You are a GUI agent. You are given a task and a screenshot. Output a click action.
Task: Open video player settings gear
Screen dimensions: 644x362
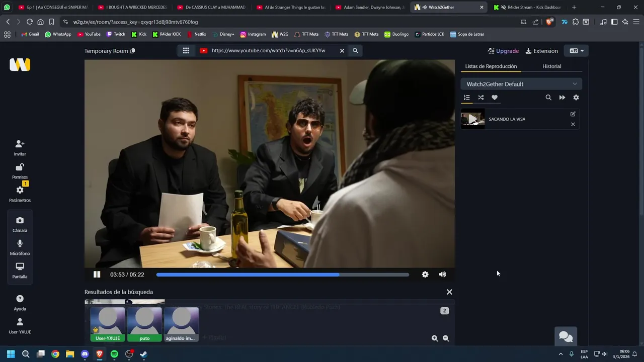pyautogui.click(x=425, y=275)
